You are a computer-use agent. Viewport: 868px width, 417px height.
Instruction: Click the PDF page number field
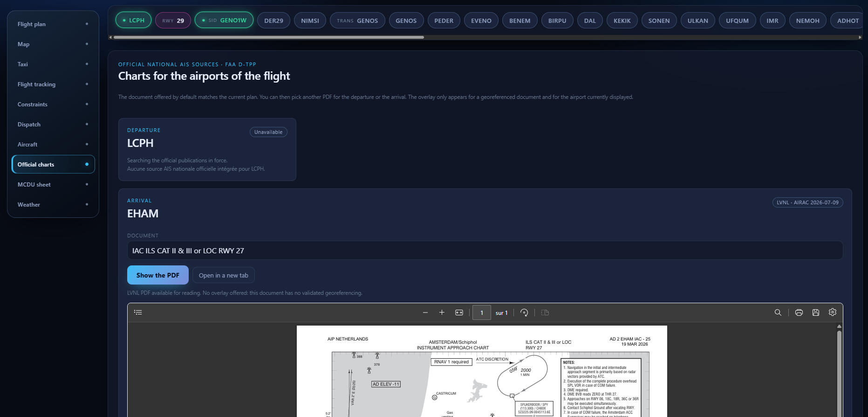(x=482, y=313)
